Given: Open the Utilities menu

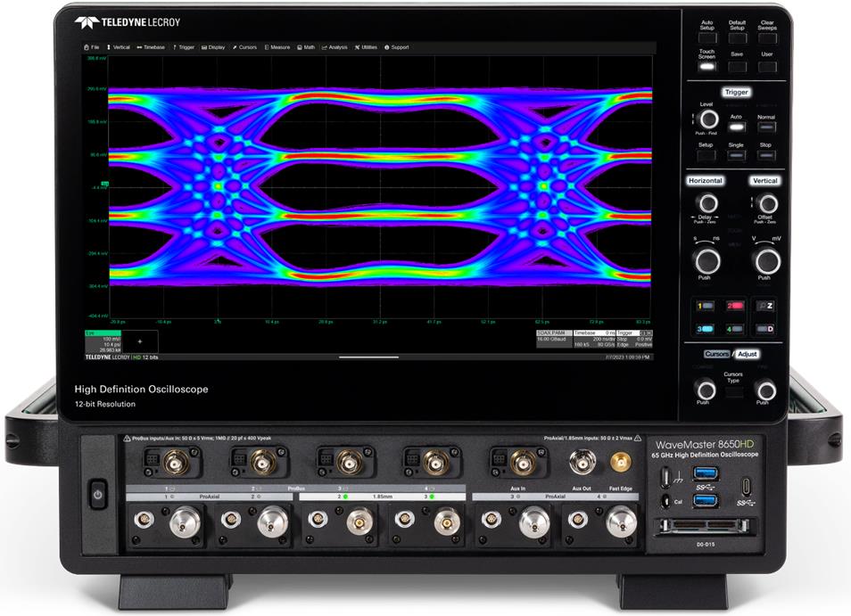Looking at the screenshot, I should 366,46.
